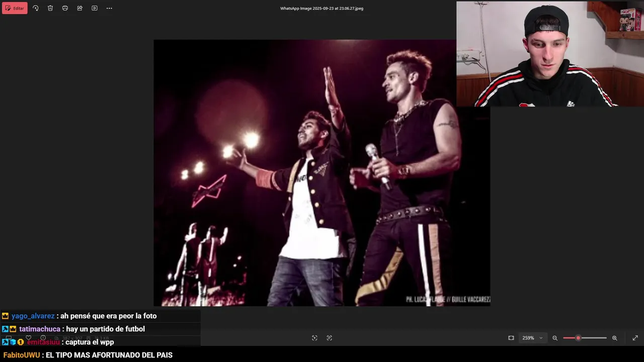Click message 'EL TIPO MAS AFORTUNADO DEL PAIS'

pos(109,355)
